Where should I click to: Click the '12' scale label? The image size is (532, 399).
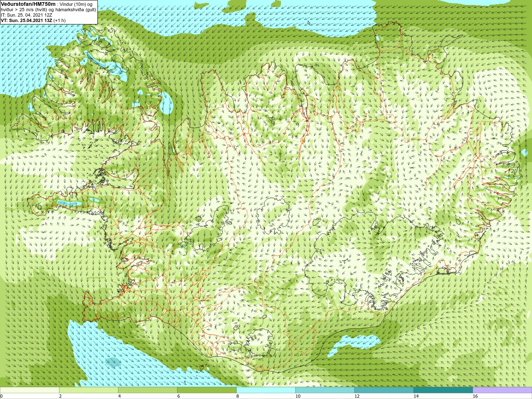[x=357, y=396]
